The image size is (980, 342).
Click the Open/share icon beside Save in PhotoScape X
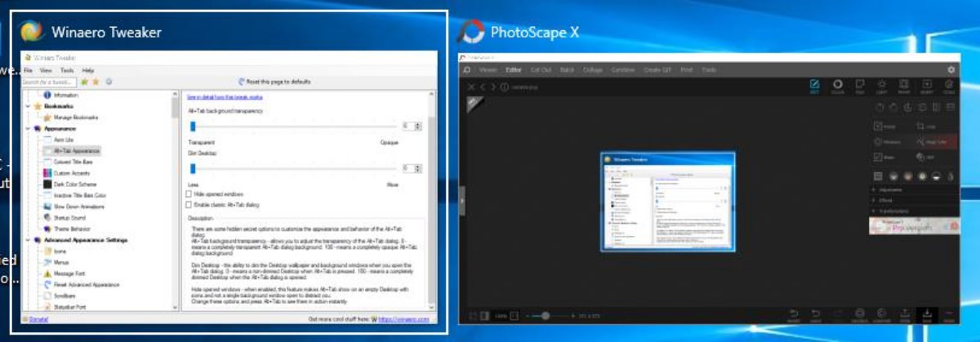pos(904,314)
